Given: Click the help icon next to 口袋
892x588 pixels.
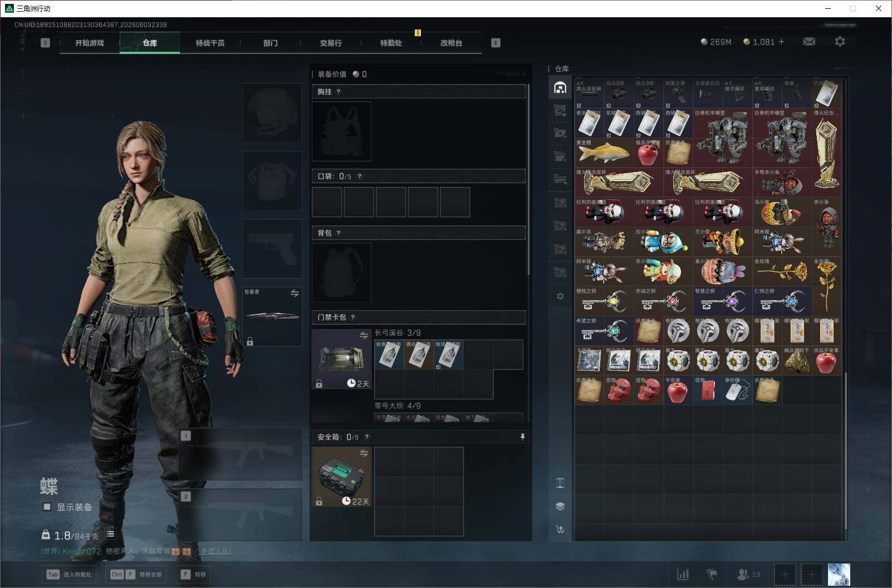Looking at the screenshot, I should click(360, 177).
